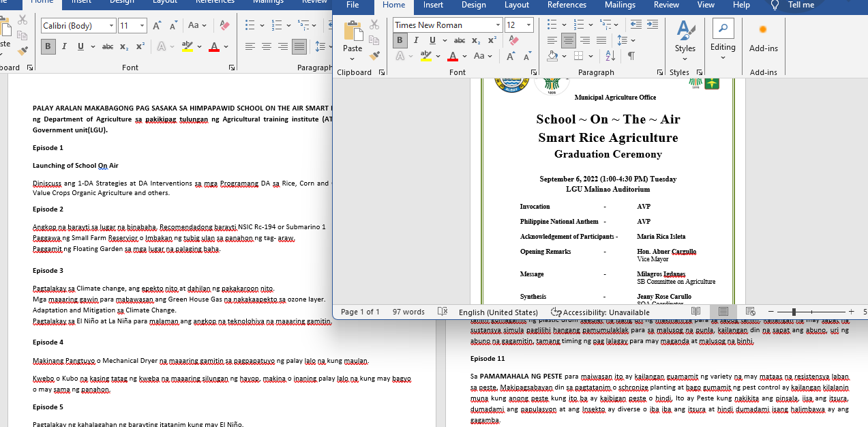Open proofing check icon in the status bar
The image size is (868, 427).
(443, 312)
